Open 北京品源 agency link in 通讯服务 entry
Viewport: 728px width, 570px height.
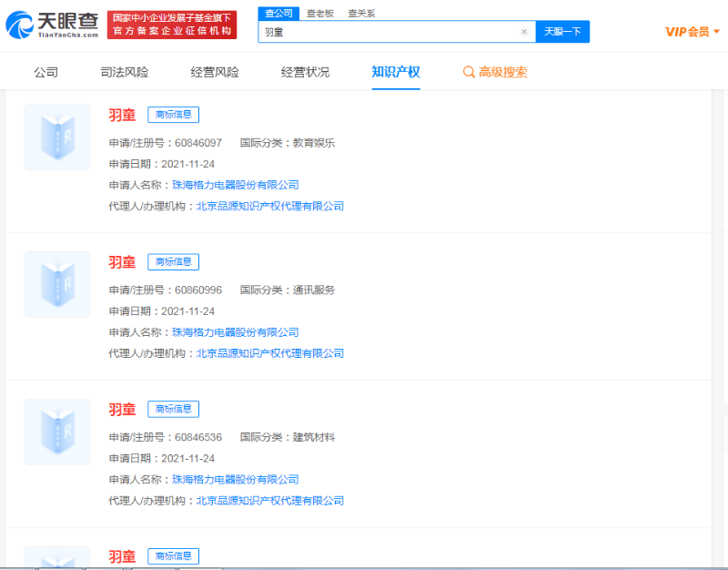click(x=269, y=353)
